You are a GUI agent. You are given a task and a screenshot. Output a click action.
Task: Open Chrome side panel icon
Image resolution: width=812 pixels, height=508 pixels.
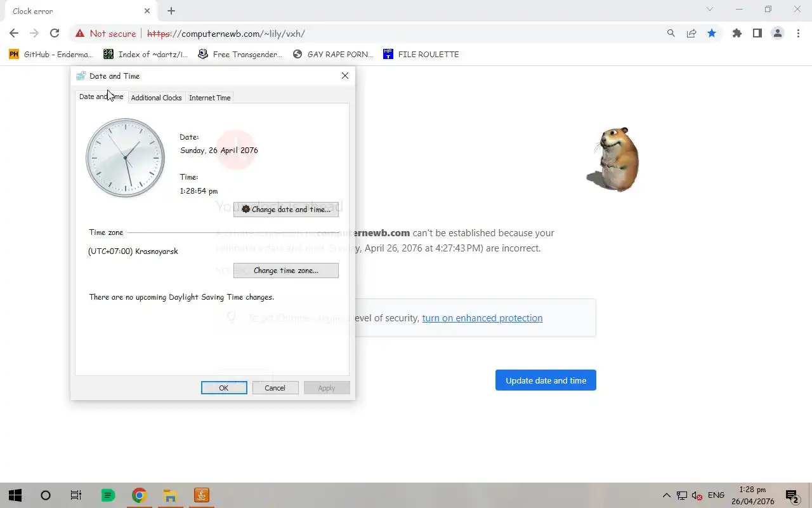point(757,34)
